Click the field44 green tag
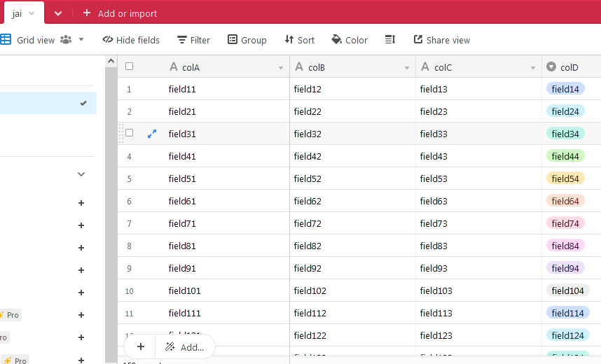Image resolution: width=601 pixels, height=364 pixels. pyautogui.click(x=565, y=156)
